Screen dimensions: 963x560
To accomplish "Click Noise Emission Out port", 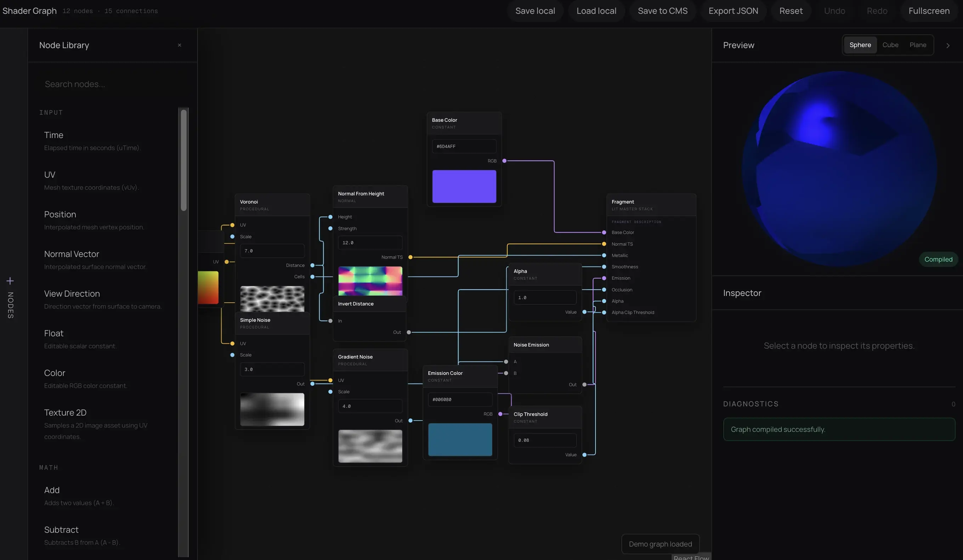I will click(584, 385).
